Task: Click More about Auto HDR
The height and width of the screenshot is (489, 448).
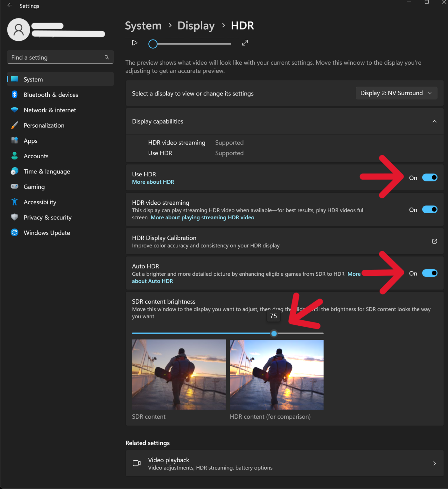Action: click(152, 281)
